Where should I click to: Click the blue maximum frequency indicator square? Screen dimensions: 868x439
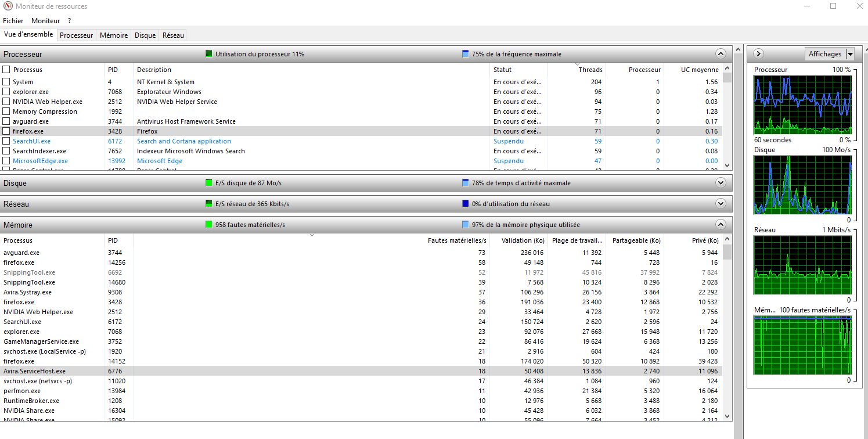tap(465, 54)
